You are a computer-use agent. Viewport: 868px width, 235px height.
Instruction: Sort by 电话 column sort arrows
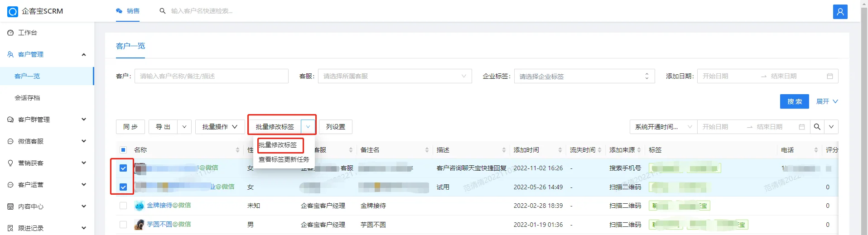[x=816, y=150]
